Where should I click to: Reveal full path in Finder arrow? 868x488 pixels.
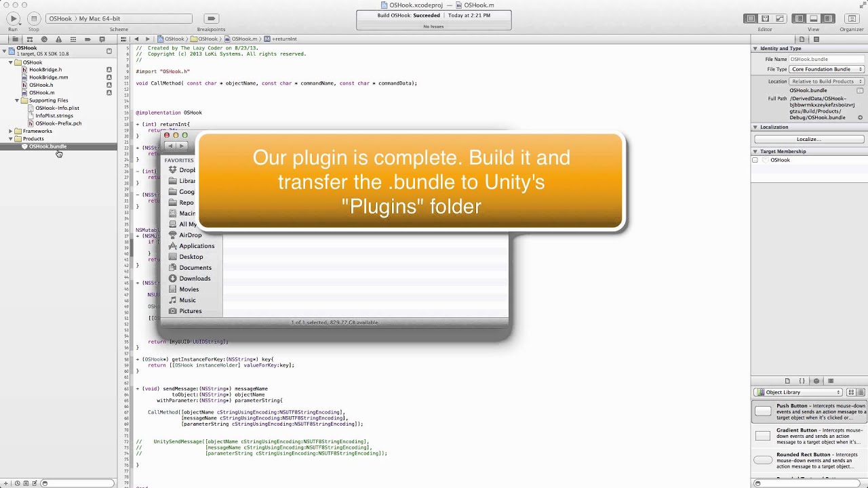click(860, 117)
